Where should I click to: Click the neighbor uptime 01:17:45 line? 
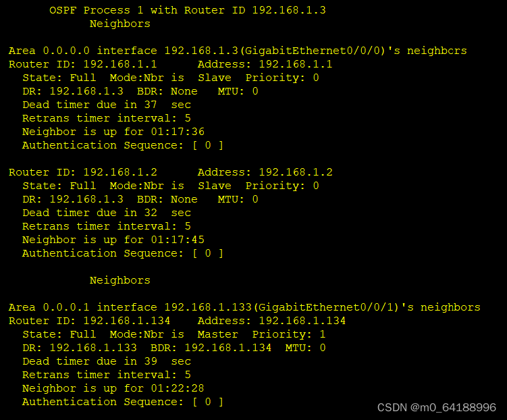point(113,240)
